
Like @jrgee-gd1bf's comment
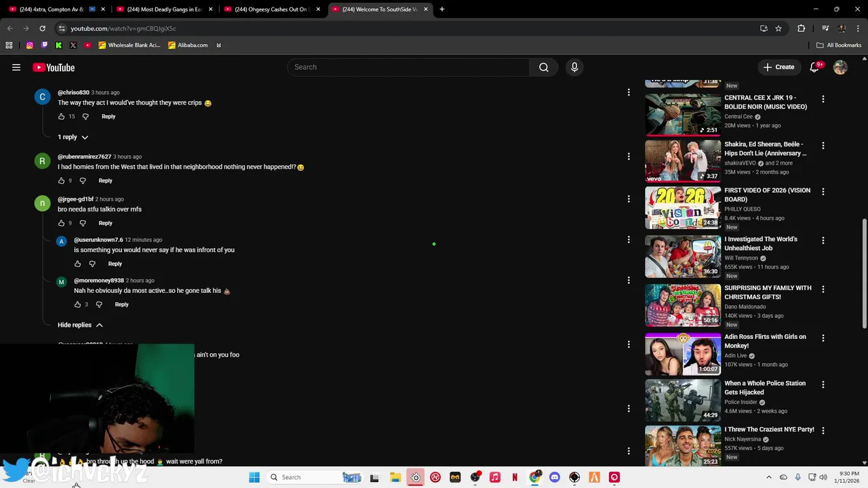click(x=61, y=223)
